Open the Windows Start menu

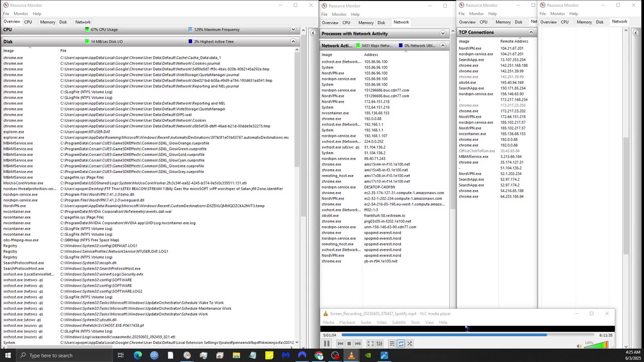point(8,355)
